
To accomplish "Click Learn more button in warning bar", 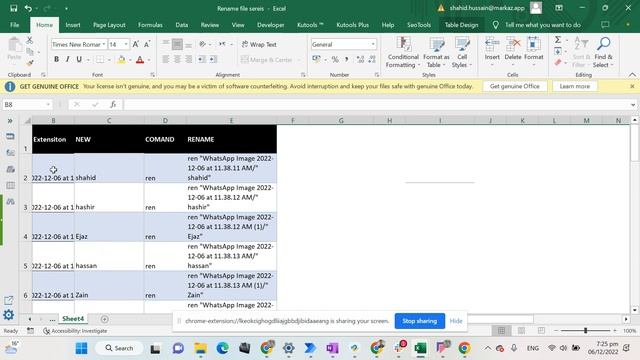I will tap(574, 87).
